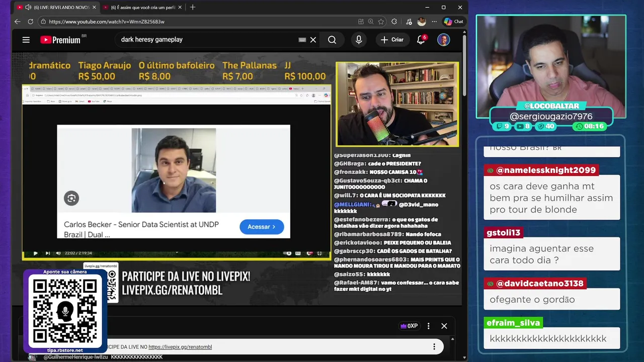Click the 'dark heresy gameplay' search box

tap(206, 40)
